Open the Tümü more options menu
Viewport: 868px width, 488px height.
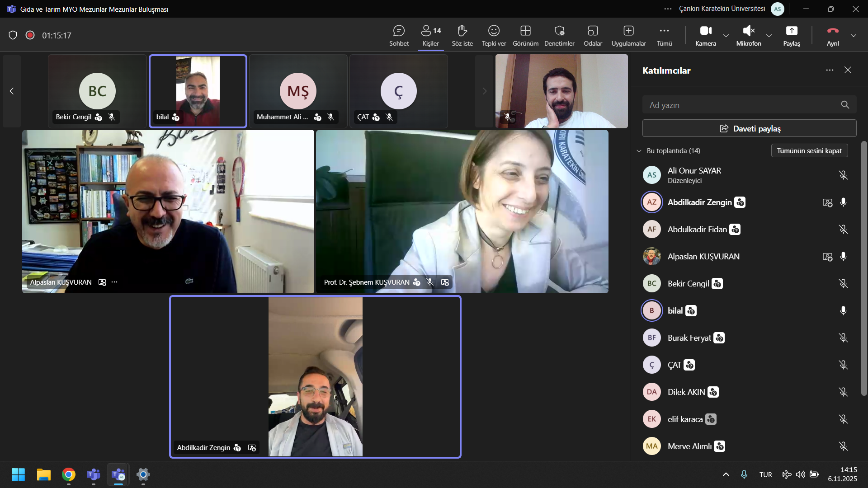(x=664, y=31)
